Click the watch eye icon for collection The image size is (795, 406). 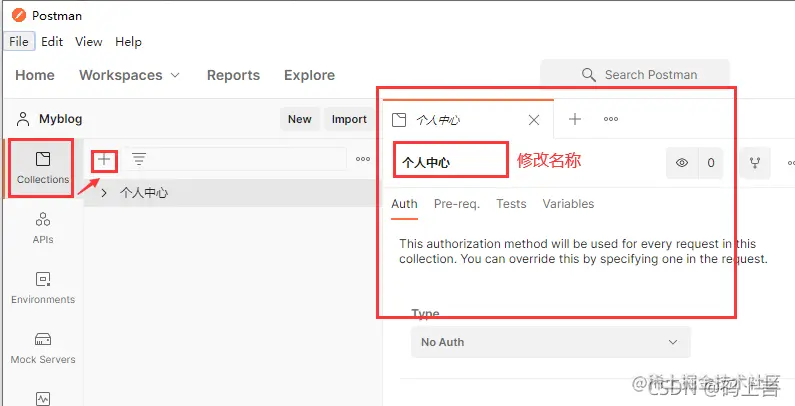coord(682,163)
